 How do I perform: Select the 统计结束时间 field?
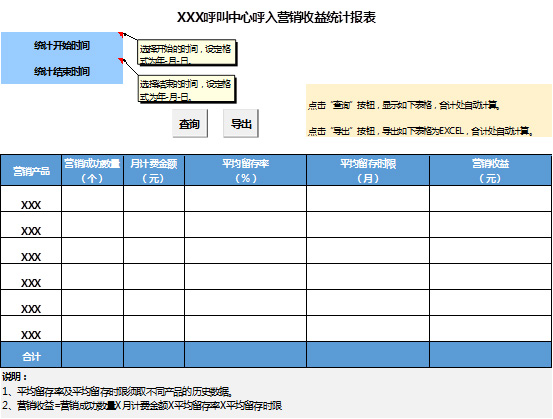click(62, 71)
